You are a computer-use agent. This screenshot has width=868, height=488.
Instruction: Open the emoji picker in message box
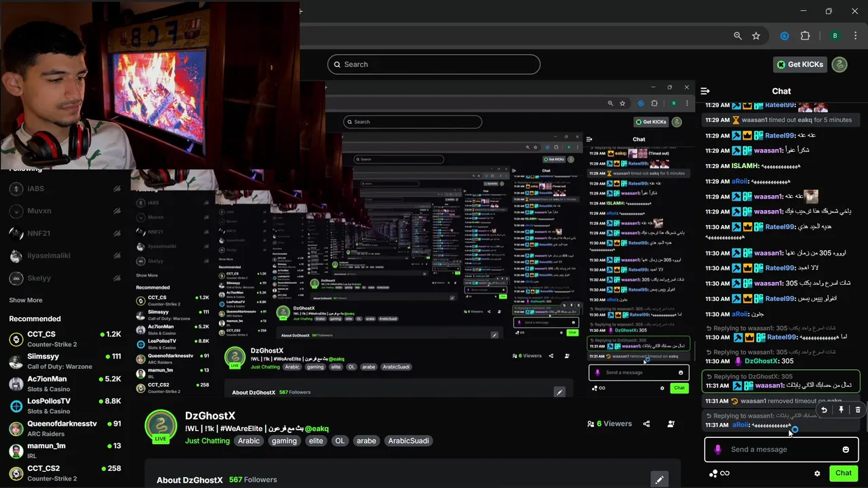[846, 449]
